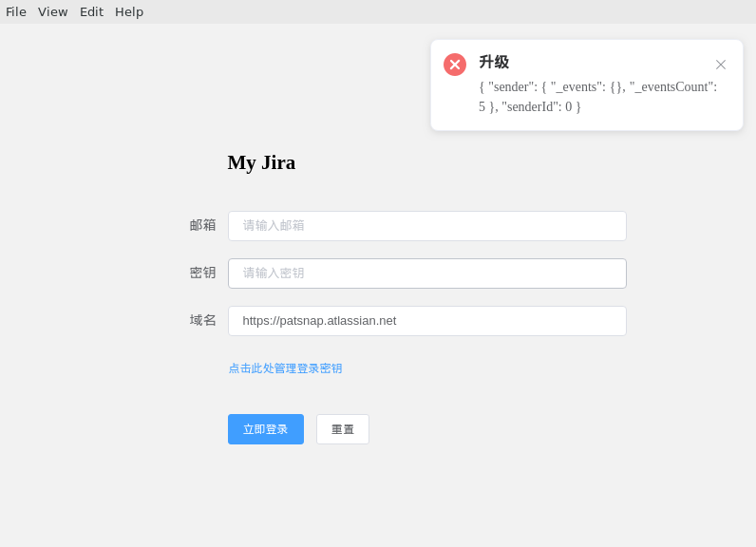Screen dimensions: 756x547
Task: Focus the 密钥 key input field
Action: click(x=427, y=273)
